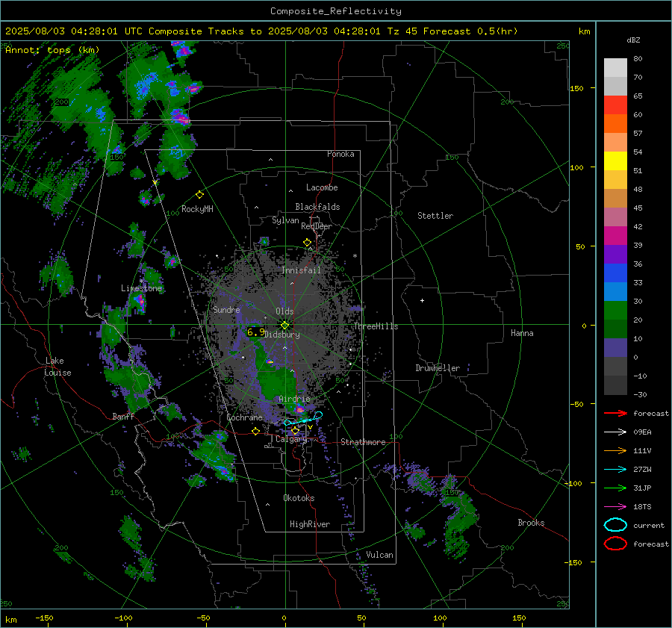Click the cyan storm track ellipse near Calgary
The image size is (672, 628).
tap(303, 419)
